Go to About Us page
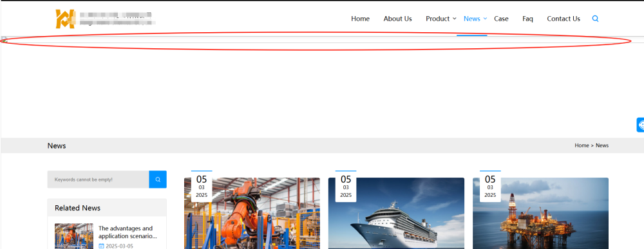Screen dimensions: 644x249 tap(397, 19)
